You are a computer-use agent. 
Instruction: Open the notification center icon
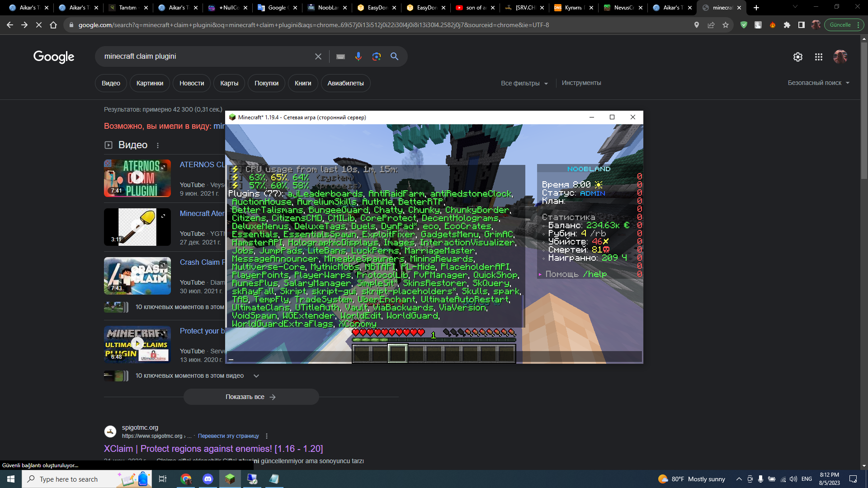pos(853,479)
